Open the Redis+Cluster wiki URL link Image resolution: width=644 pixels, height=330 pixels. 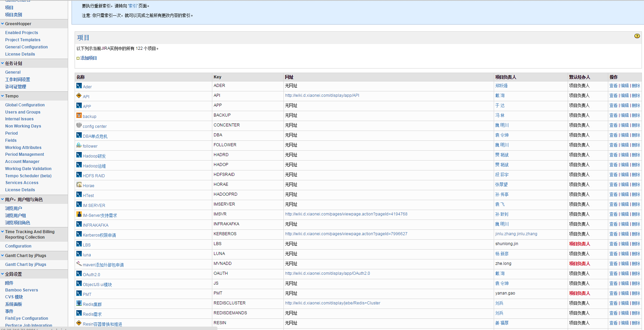click(333, 303)
